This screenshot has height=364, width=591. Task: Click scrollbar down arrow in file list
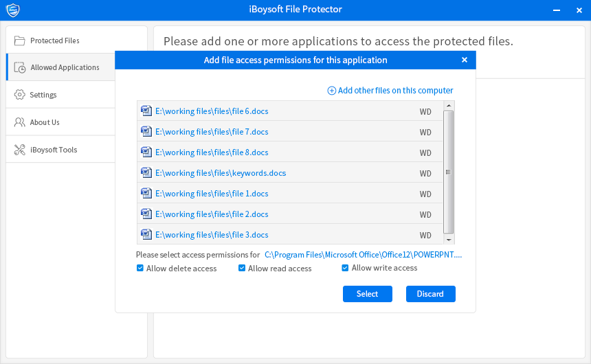click(x=449, y=240)
